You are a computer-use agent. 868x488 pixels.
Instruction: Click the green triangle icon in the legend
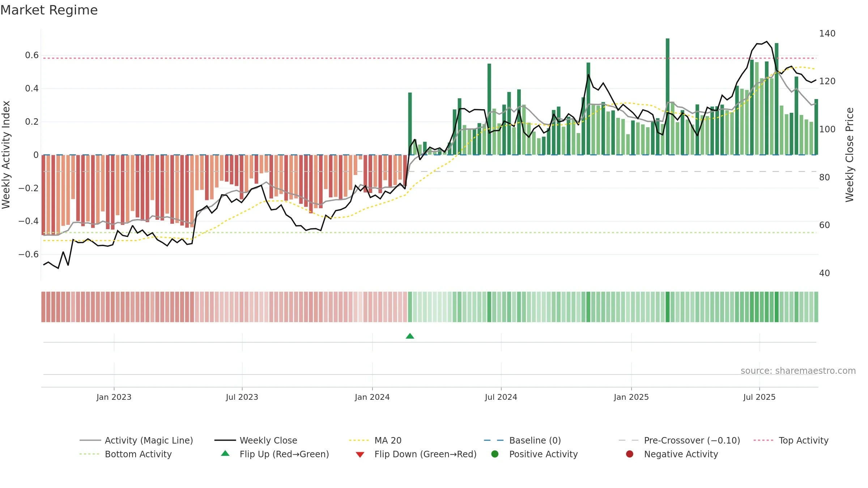click(225, 453)
